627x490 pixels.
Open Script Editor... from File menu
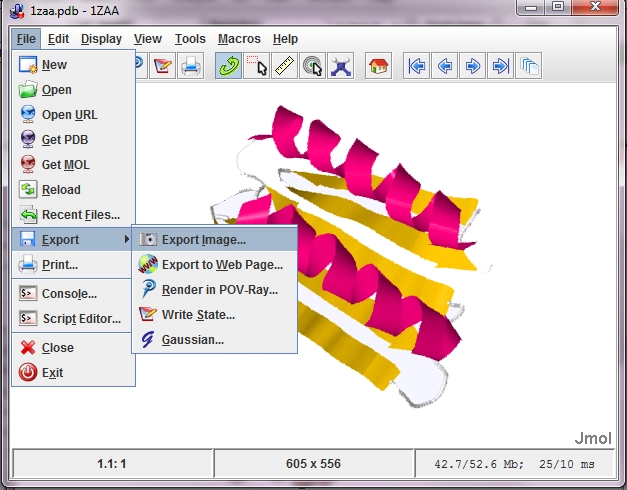pos(73,318)
